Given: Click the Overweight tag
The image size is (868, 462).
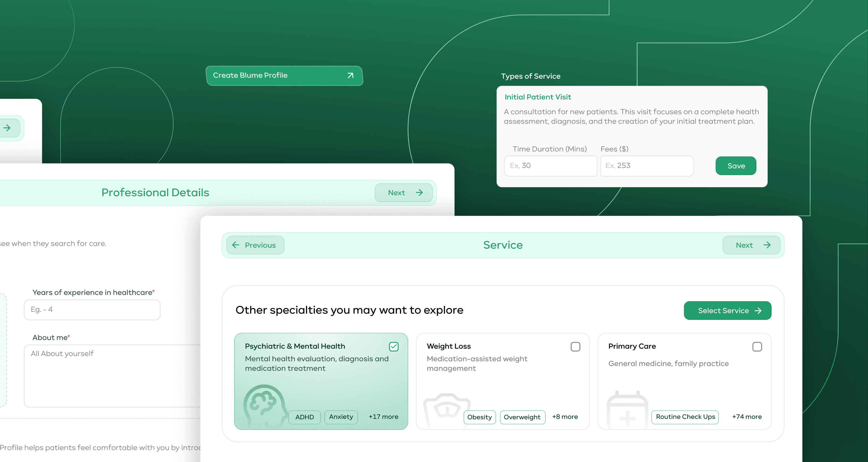Looking at the screenshot, I should (x=522, y=417).
